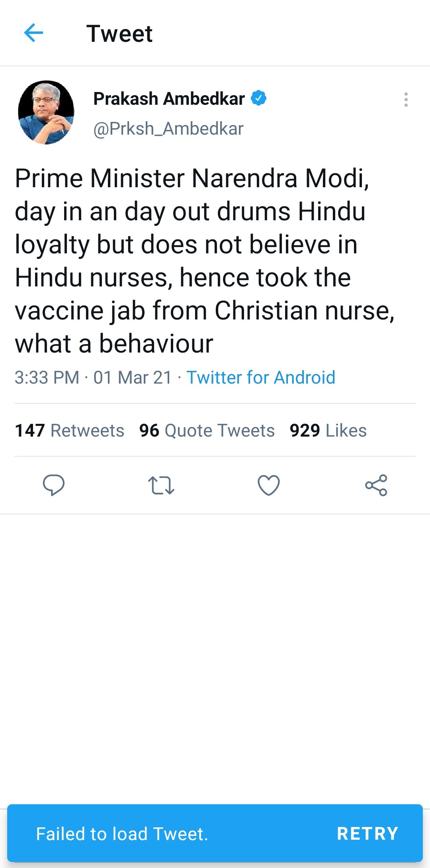Tap the share icon
Screen dimensions: 430x868
coord(376,485)
